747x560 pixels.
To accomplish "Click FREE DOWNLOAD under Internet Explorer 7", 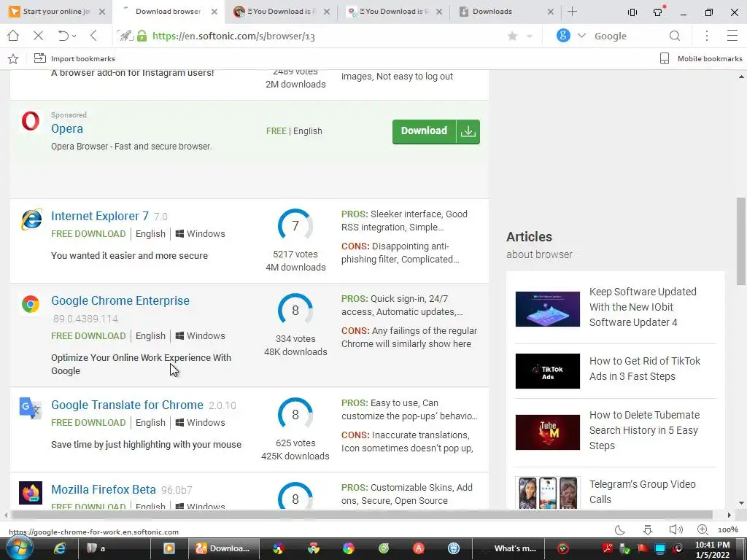I will 88,234.
